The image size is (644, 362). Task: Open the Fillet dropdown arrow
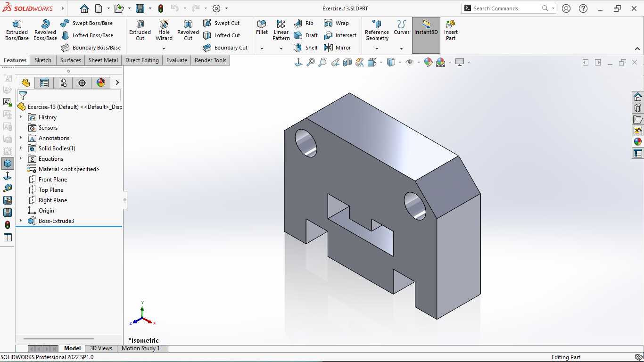[x=262, y=49]
